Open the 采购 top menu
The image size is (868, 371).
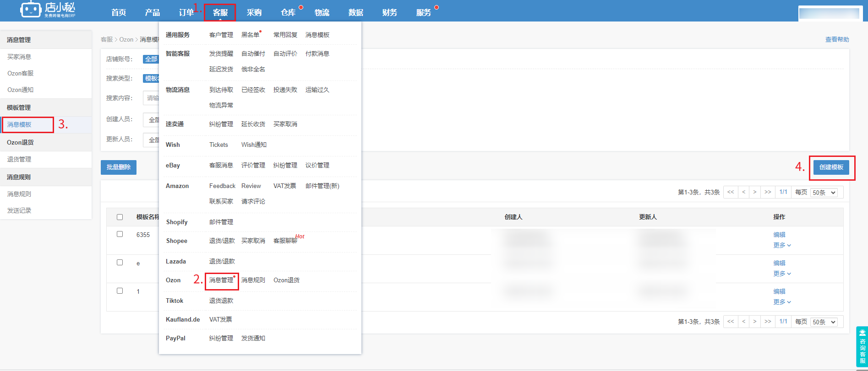pos(254,12)
